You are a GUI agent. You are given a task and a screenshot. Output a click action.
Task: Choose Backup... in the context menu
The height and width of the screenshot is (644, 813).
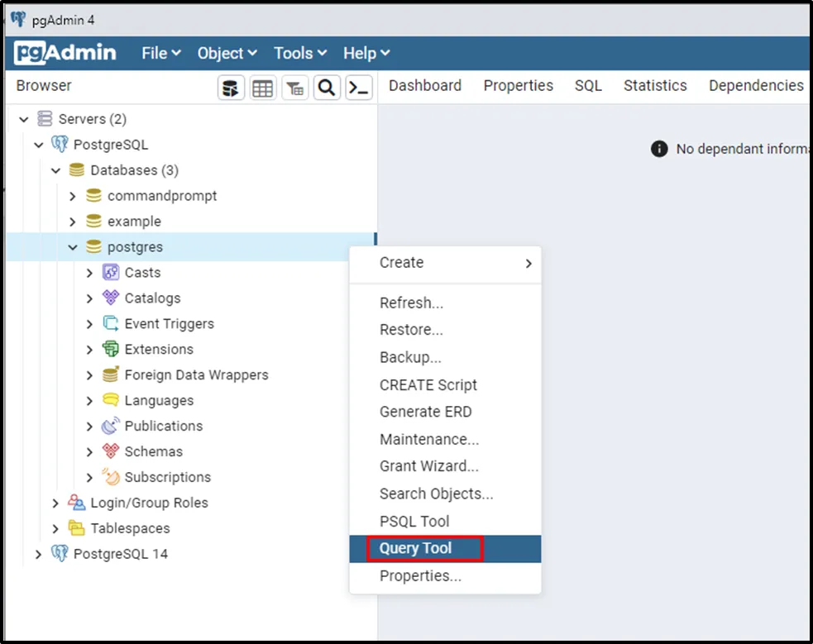point(410,358)
